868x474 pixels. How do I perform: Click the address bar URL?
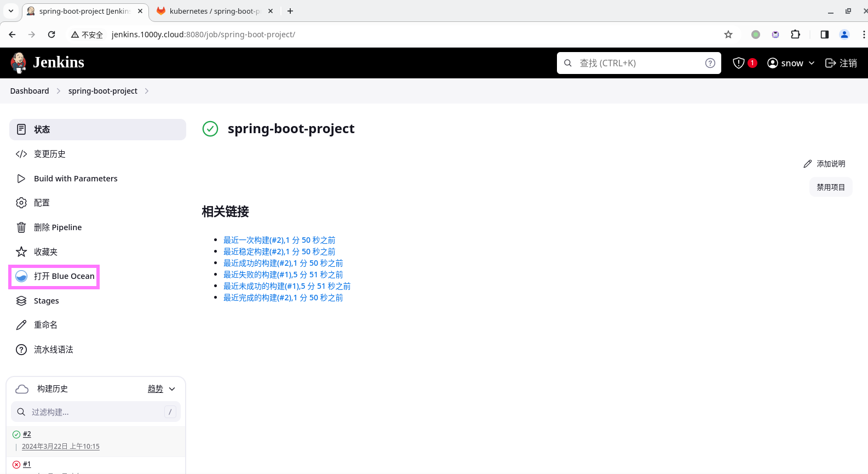[203, 35]
